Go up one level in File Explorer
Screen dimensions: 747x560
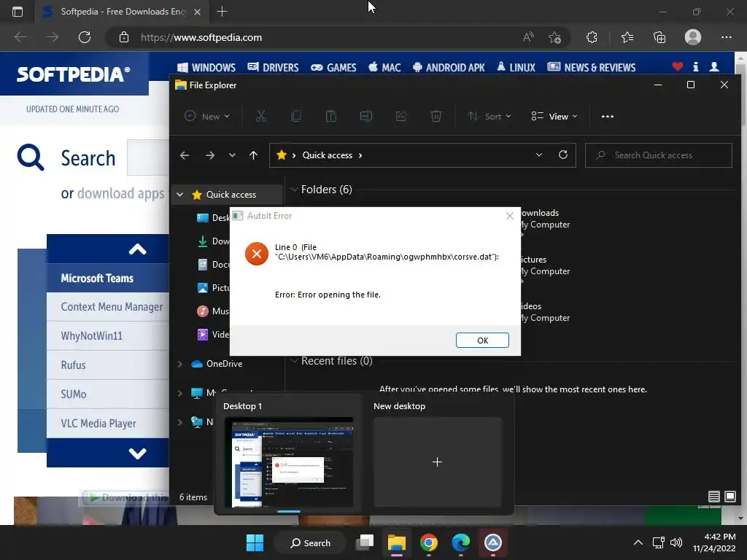point(253,155)
